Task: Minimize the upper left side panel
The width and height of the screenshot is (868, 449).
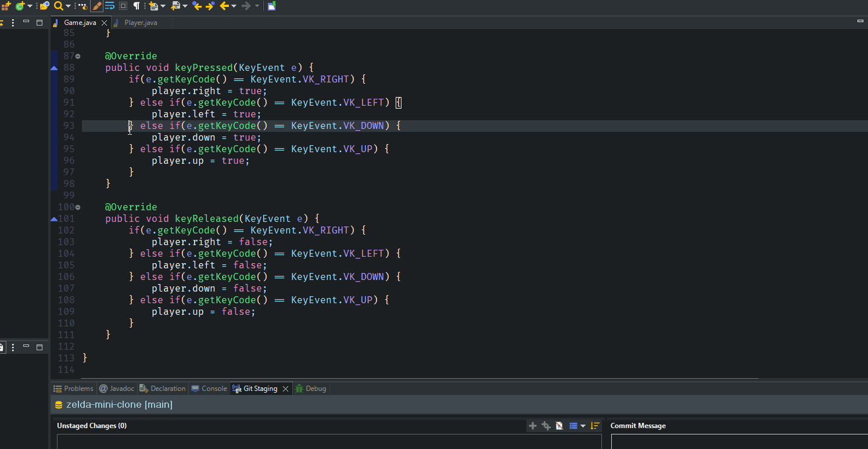Action: (26, 22)
